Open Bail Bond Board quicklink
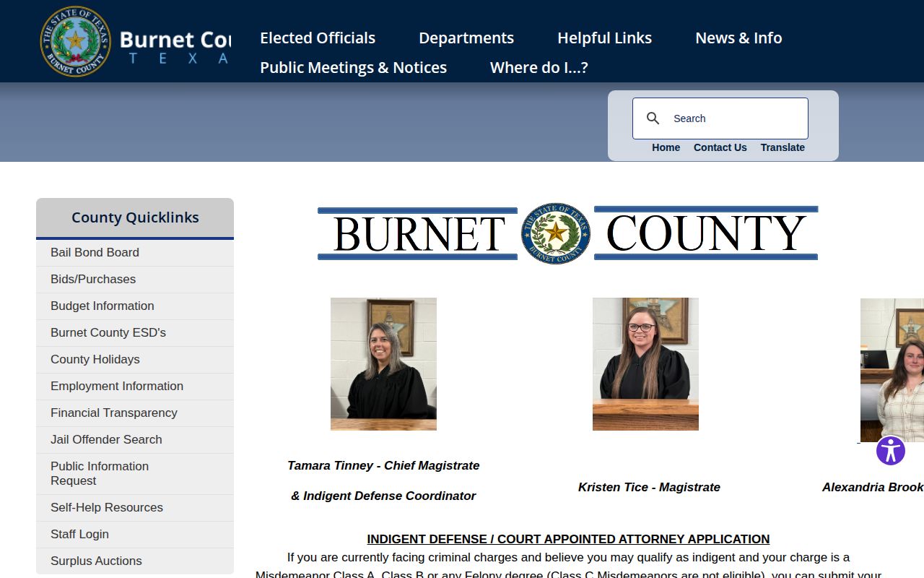Viewport: 924px width, 578px height. (135, 253)
